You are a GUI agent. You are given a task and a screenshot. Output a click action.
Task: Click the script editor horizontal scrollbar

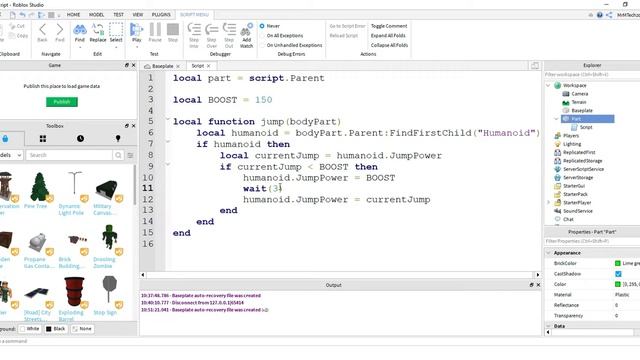tap(340, 275)
